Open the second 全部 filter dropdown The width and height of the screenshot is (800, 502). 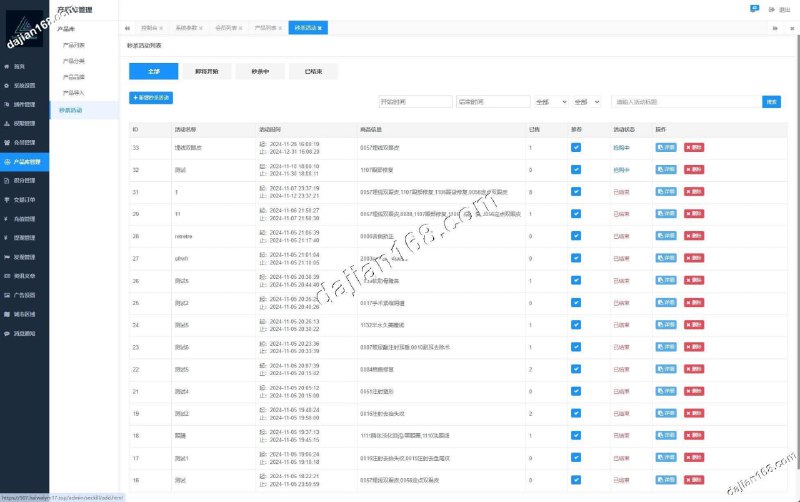coord(585,101)
